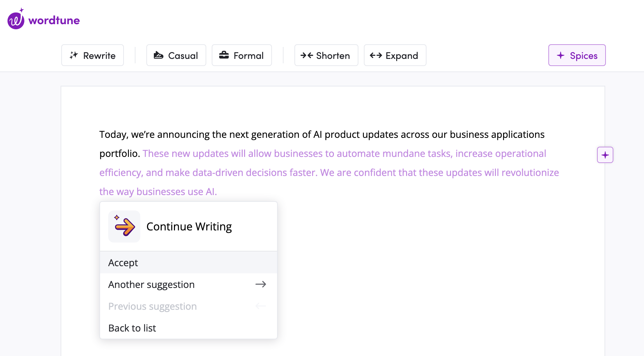
Task: Click the Shorten arrows icon
Action: (x=307, y=55)
